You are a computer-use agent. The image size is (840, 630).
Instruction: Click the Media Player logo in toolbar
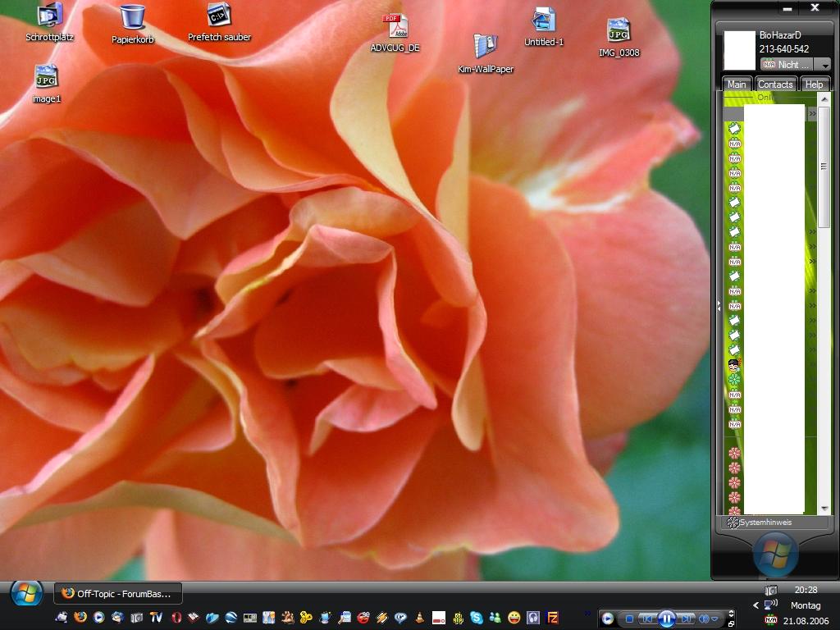point(608,619)
